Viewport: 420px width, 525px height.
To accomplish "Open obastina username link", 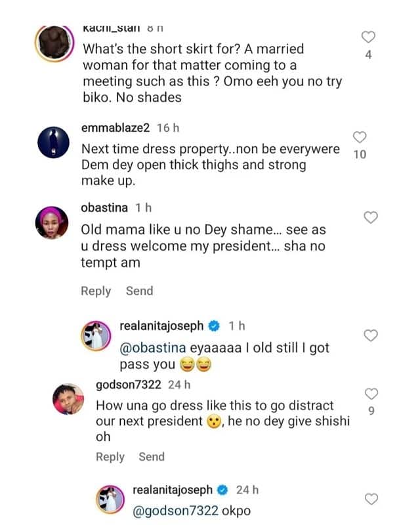I will (x=105, y=207).
